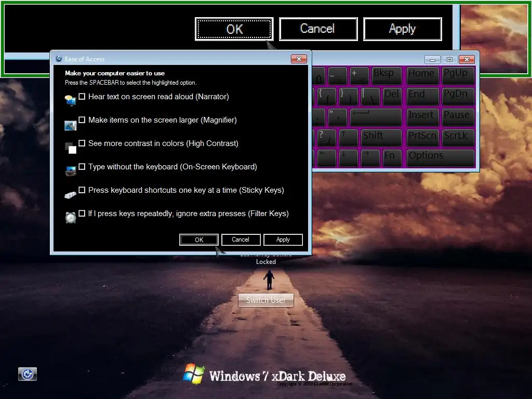Tap the PgUp key on On-Screen Keyboard
Screen dimensions: 532x399
(x=458, y=75)
